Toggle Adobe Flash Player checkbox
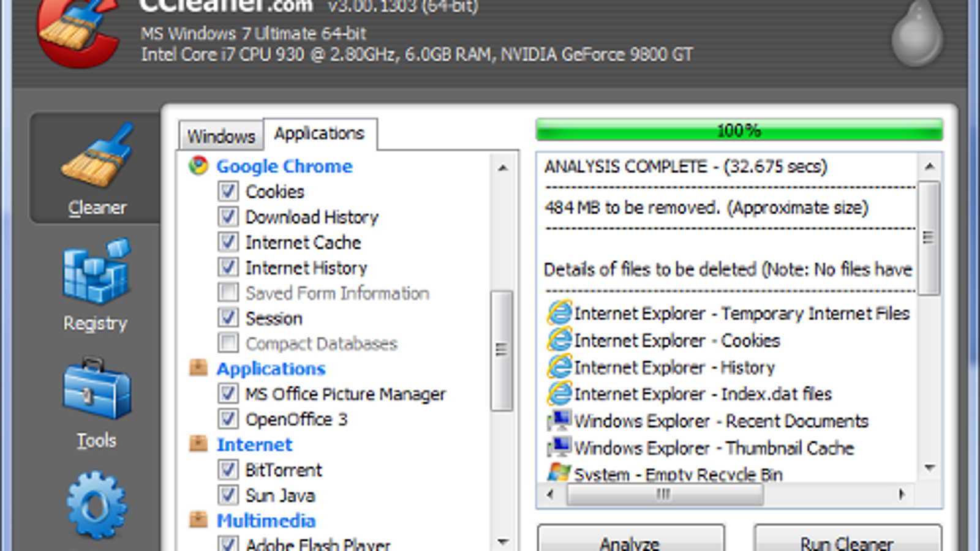Screen dimensions: 980x551 click(228, 544)
